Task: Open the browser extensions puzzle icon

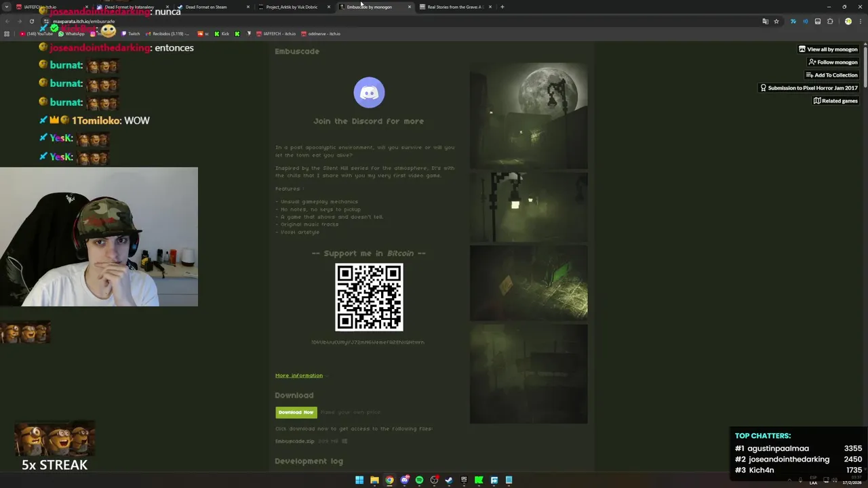Action: (830, 21)
